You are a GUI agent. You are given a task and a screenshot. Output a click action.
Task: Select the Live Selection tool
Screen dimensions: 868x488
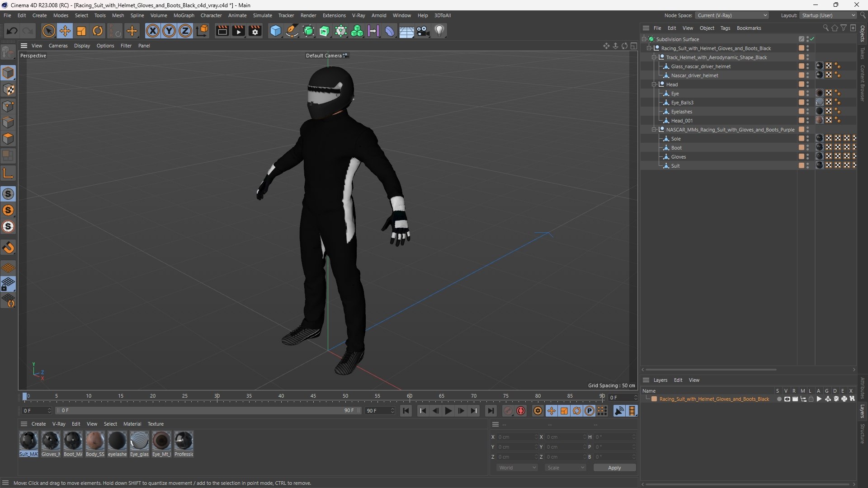point(48,31)
